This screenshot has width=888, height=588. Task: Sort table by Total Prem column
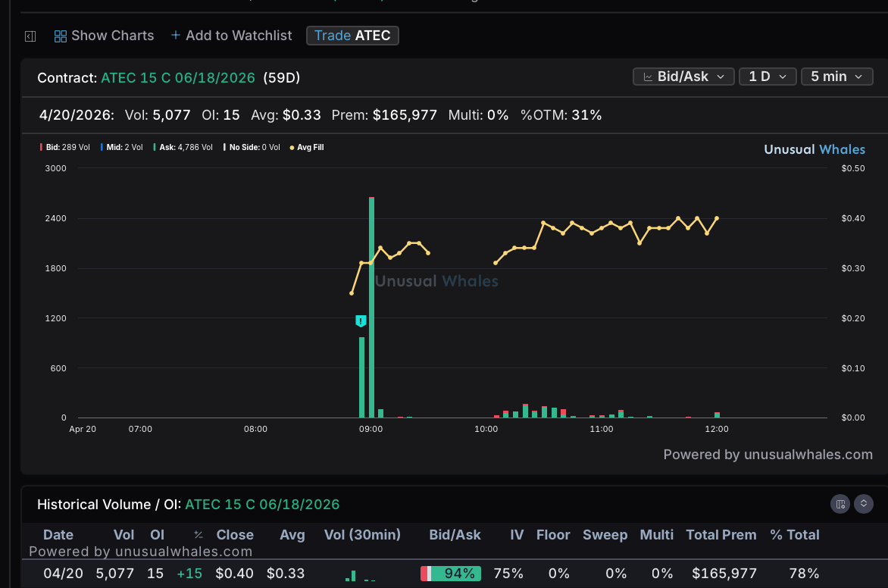tap(721, 535)
